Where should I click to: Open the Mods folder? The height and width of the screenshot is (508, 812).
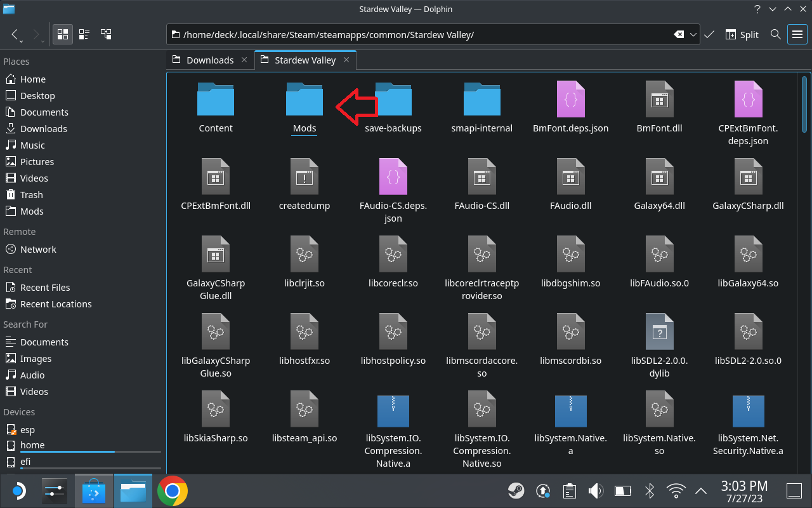point(304,100)
